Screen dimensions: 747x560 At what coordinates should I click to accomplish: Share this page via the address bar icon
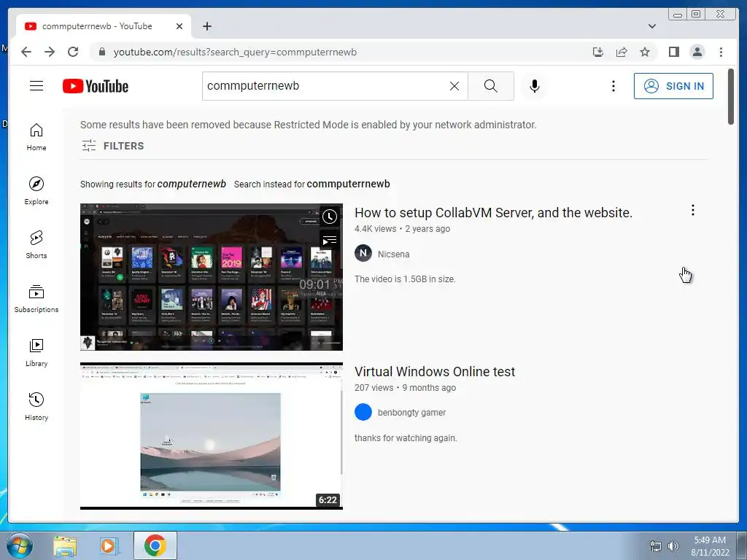click(622, 52)
